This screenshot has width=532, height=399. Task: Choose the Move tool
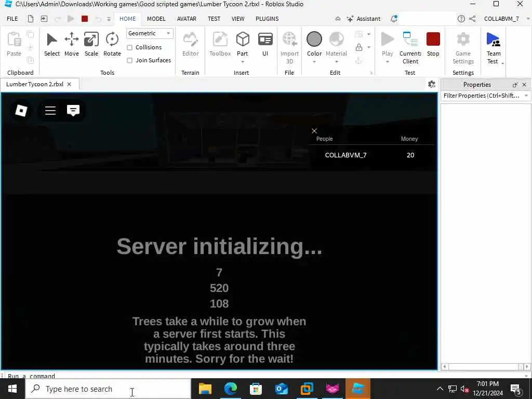tap(72, 39)
